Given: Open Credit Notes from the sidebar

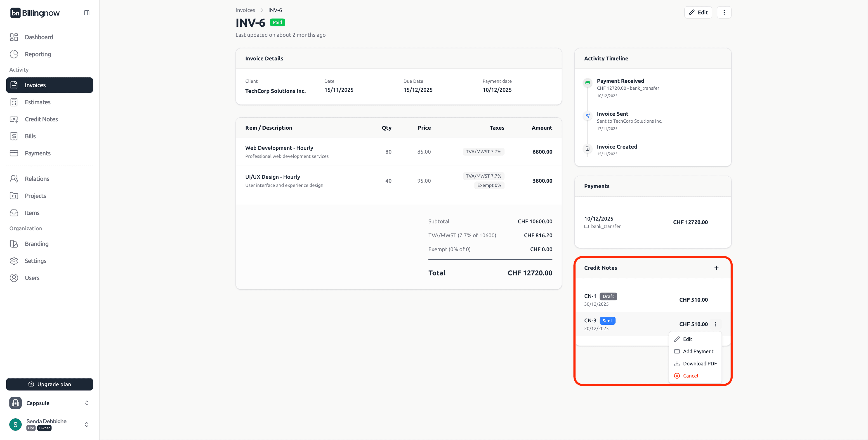Looking at the screenshot, I should [41, 119].
